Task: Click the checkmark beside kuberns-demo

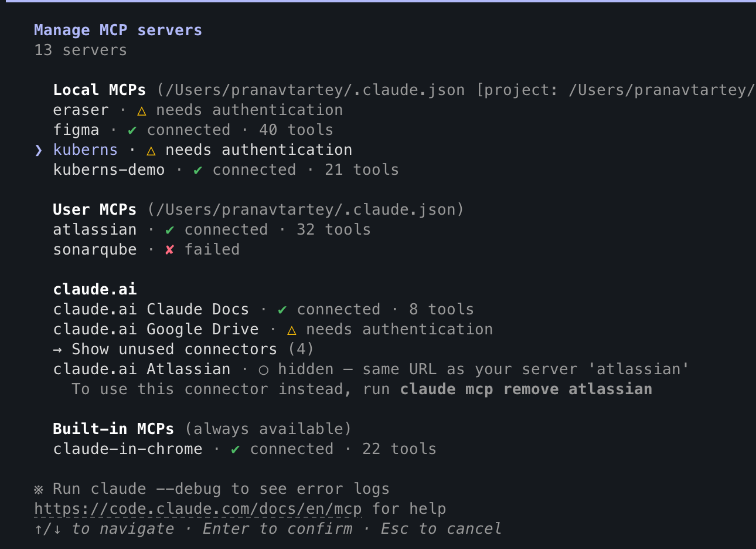Action: [198, 170]
